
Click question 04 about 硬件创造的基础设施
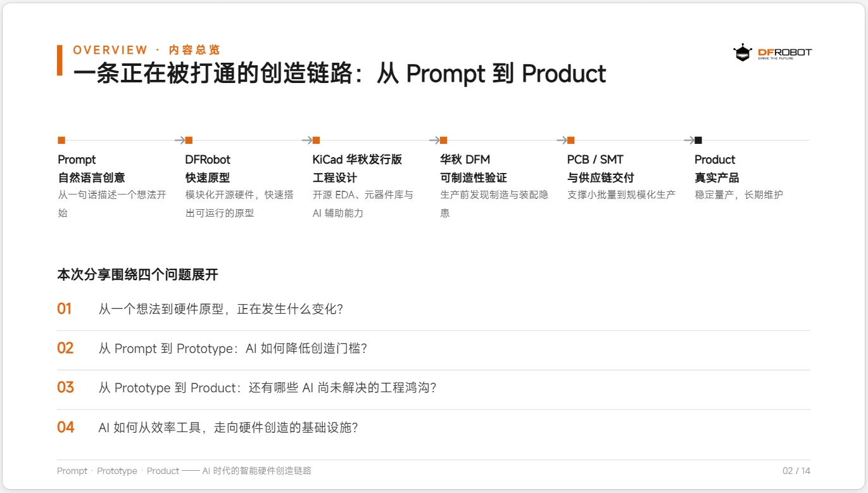pos(229,428)
